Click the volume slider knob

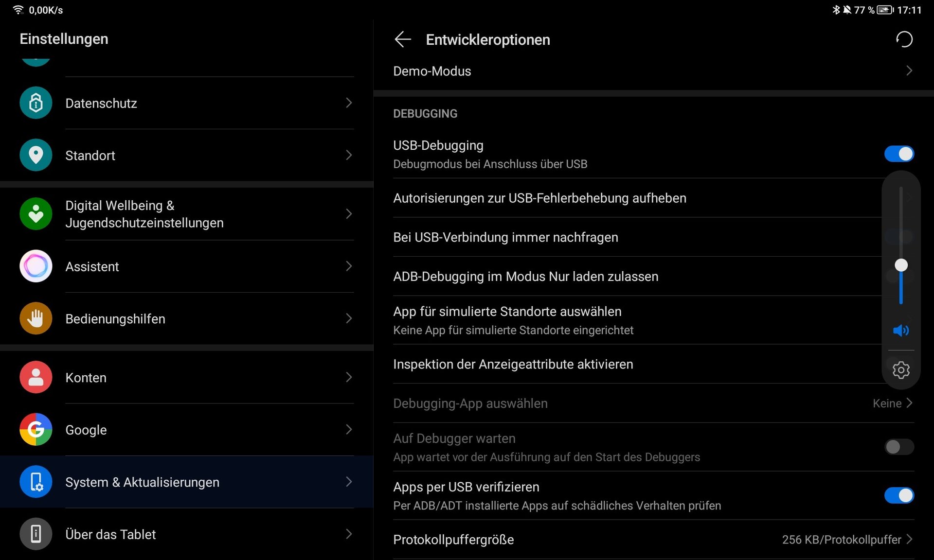point(901,265)
